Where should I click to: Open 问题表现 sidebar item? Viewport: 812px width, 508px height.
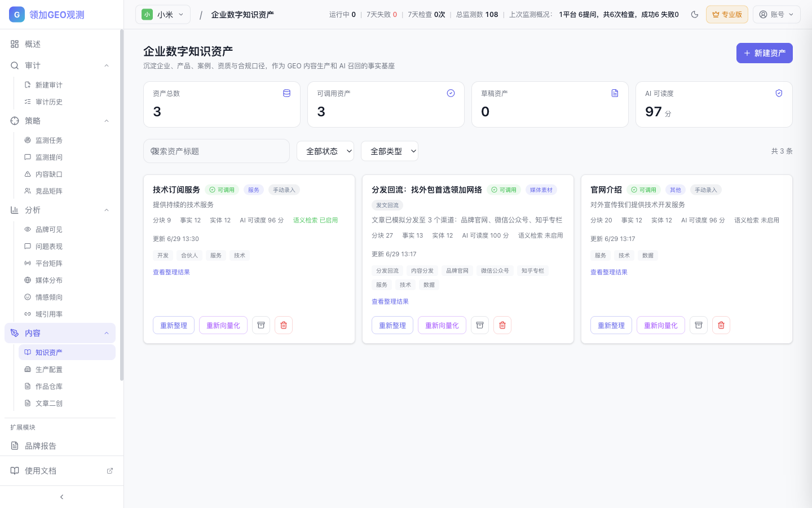(x=67, y=246)
